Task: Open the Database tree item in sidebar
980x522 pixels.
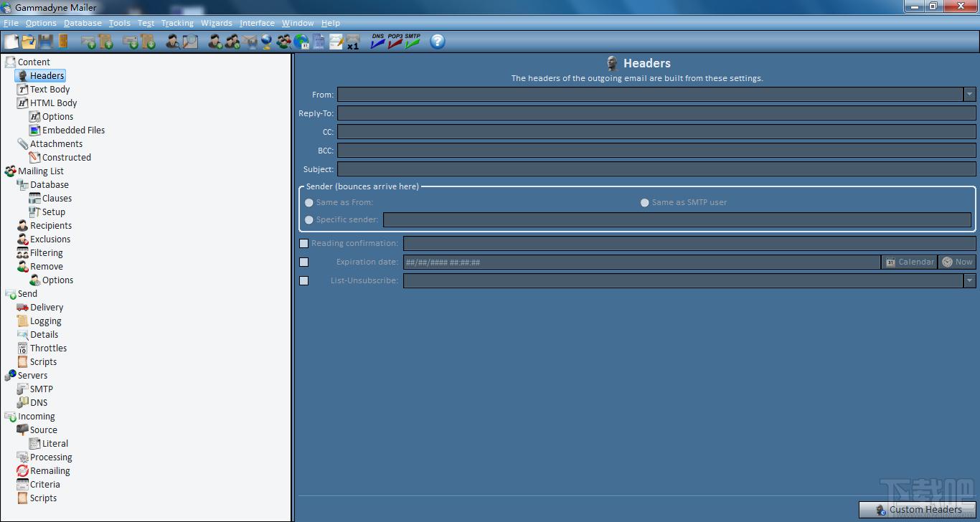Action: pos(42,184)
